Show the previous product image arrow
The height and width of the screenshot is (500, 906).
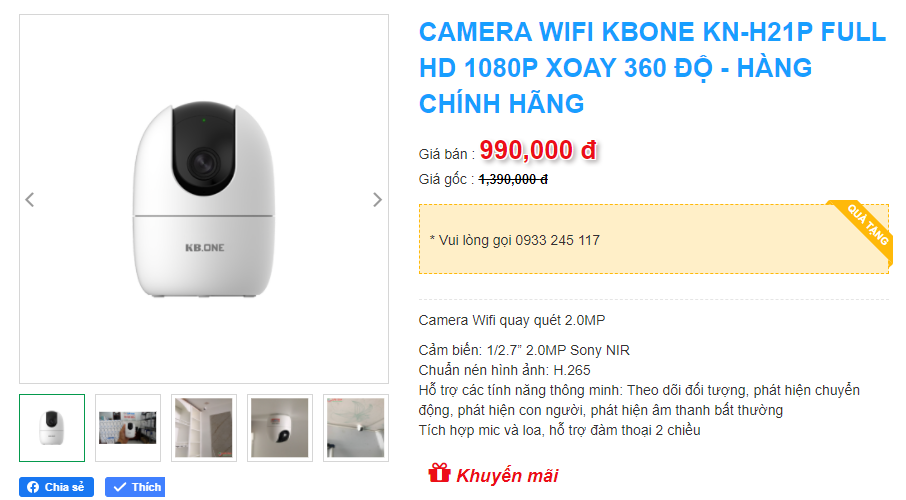click(30, 199)
